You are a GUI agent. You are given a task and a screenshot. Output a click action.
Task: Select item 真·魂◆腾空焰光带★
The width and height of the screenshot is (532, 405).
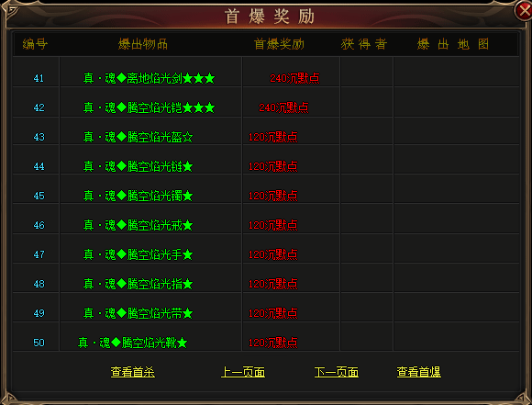[139, 313]
